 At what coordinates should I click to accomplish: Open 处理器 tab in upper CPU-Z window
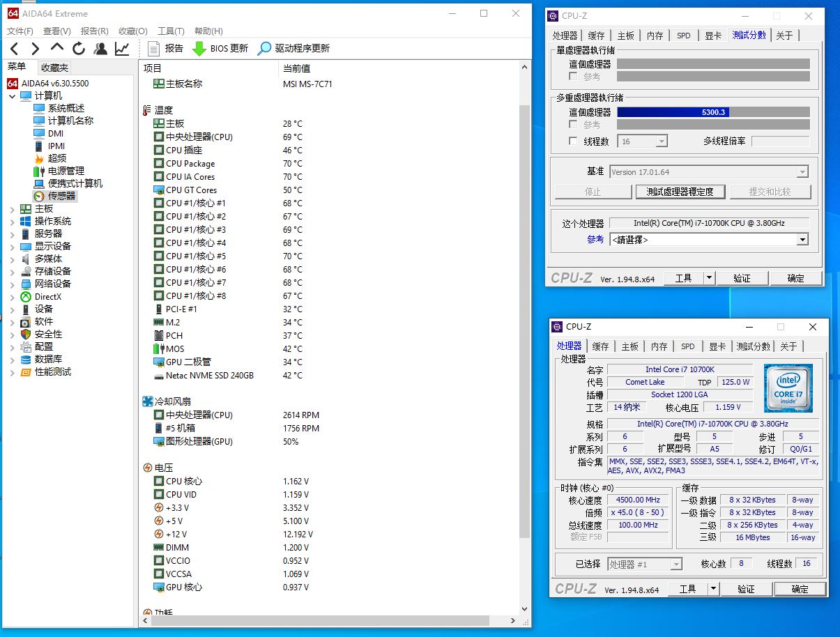[565, 36]
